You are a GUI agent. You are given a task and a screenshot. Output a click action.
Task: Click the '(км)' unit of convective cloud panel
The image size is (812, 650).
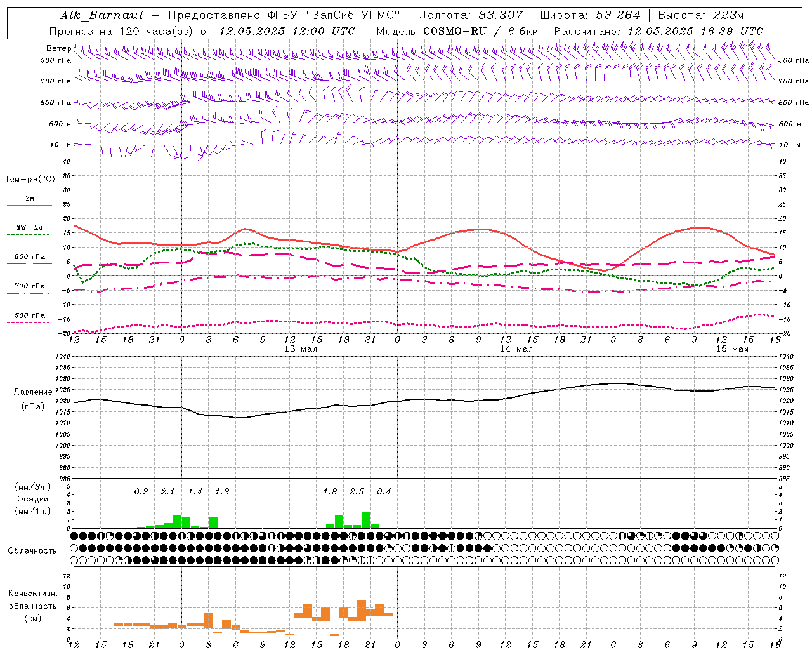click(32, 618)
